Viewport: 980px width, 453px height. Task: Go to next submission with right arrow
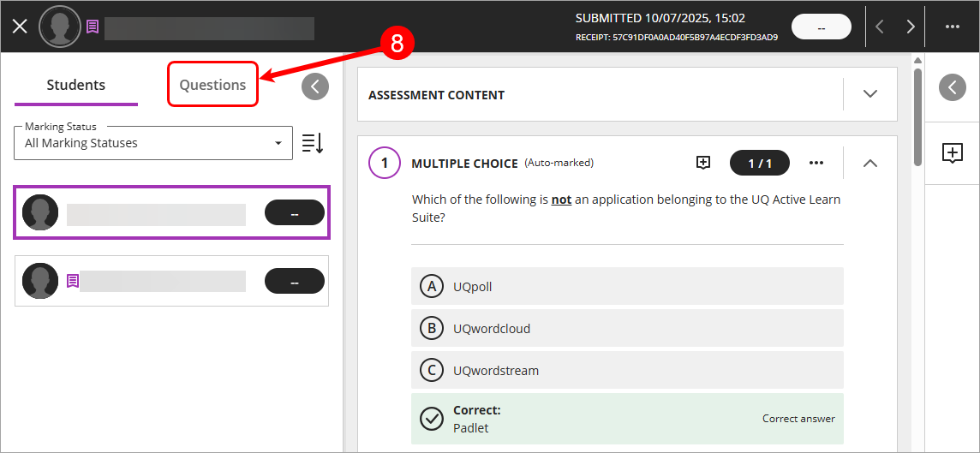pos(911,27)
